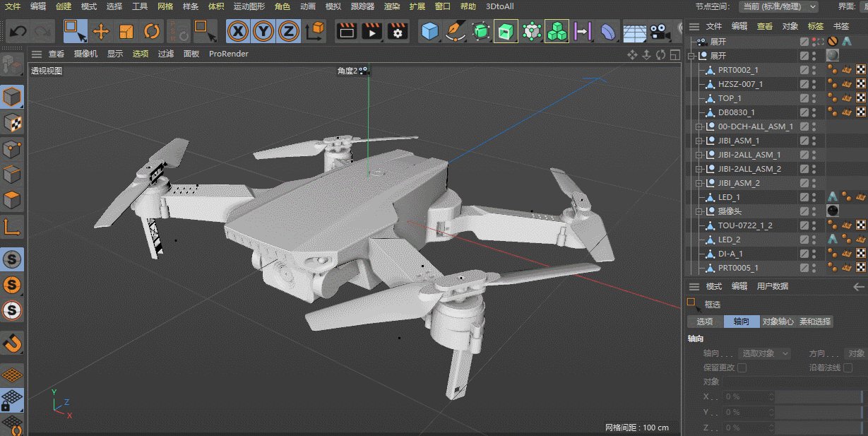
Task: Select the DB0830_1 object
Action: pos(737,112)
